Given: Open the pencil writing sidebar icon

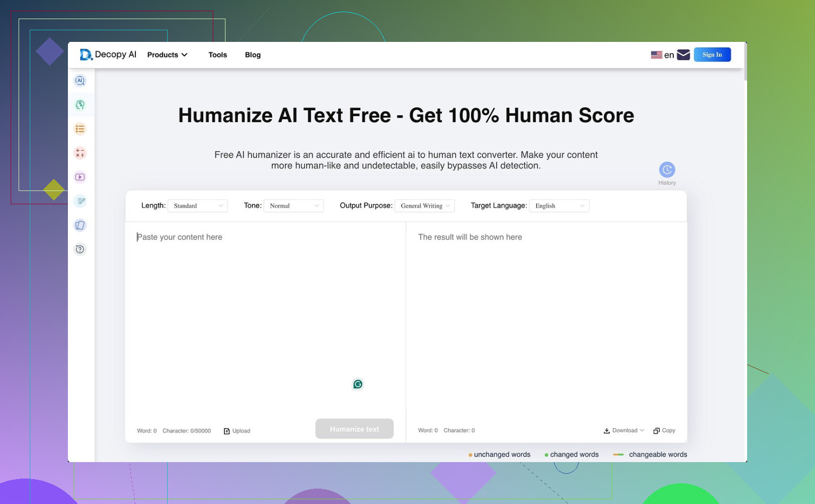Looking at the screenshot, I should coord(80,201).
